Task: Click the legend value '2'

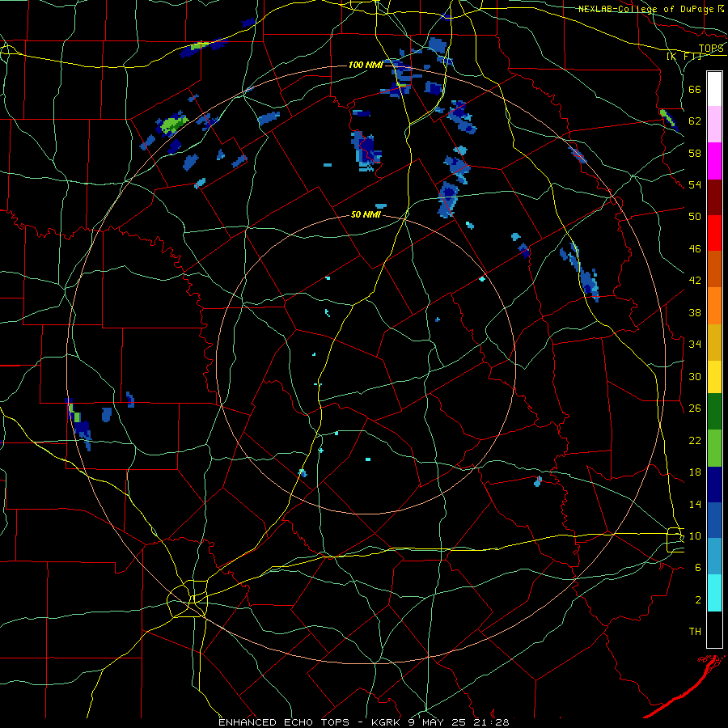Action: click(x=698, y=600)
